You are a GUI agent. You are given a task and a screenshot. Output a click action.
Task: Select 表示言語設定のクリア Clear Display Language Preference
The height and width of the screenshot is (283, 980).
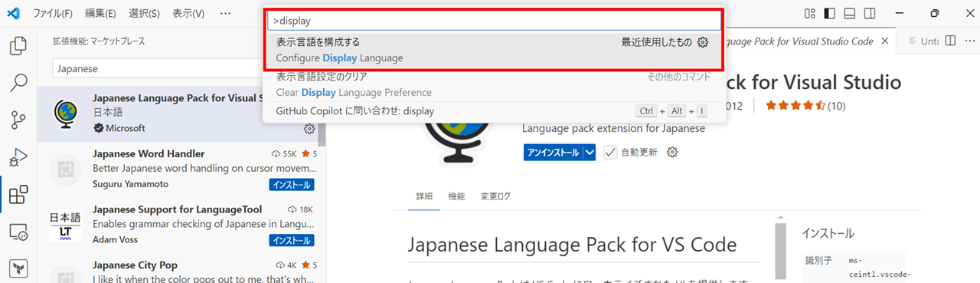(x=494, y=84)
